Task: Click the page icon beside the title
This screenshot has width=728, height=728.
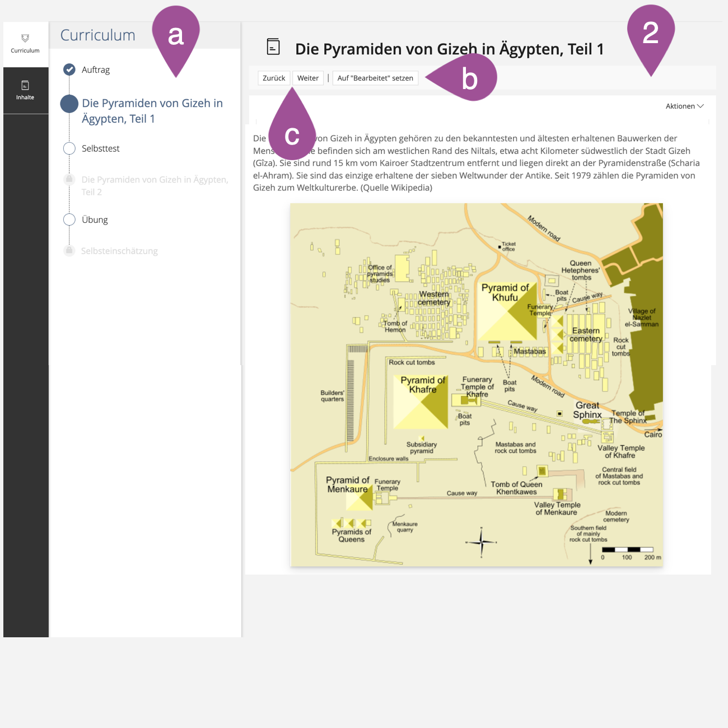Action: pyautogui.click(x=273, y=47)
